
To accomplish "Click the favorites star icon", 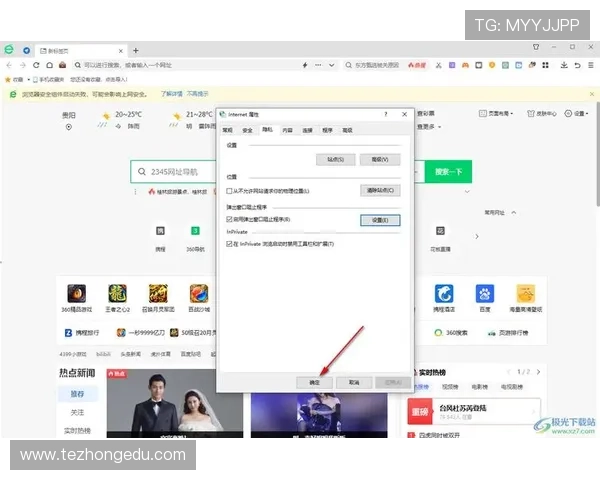I will pyautogui.click(x=8, y=80).
